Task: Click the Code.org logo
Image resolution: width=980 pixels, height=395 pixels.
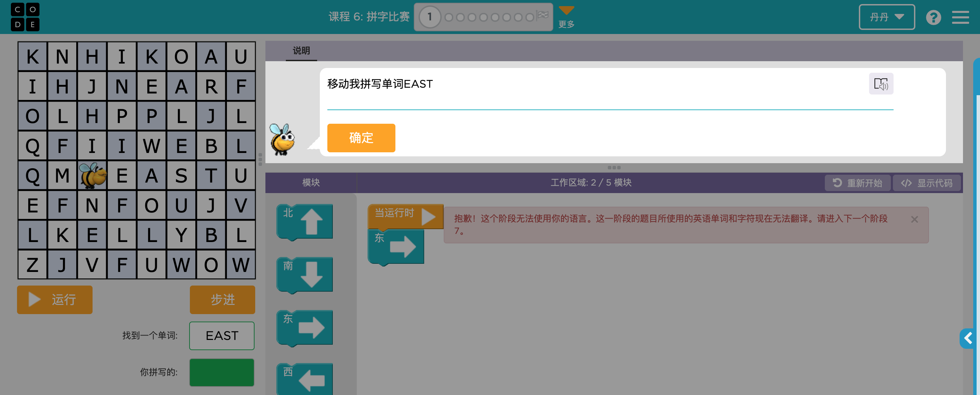Action: 25,17
